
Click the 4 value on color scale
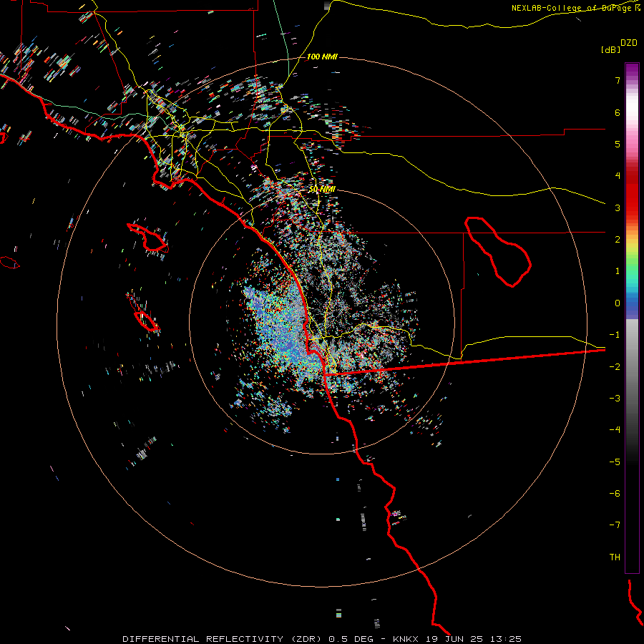click(618, 176)
